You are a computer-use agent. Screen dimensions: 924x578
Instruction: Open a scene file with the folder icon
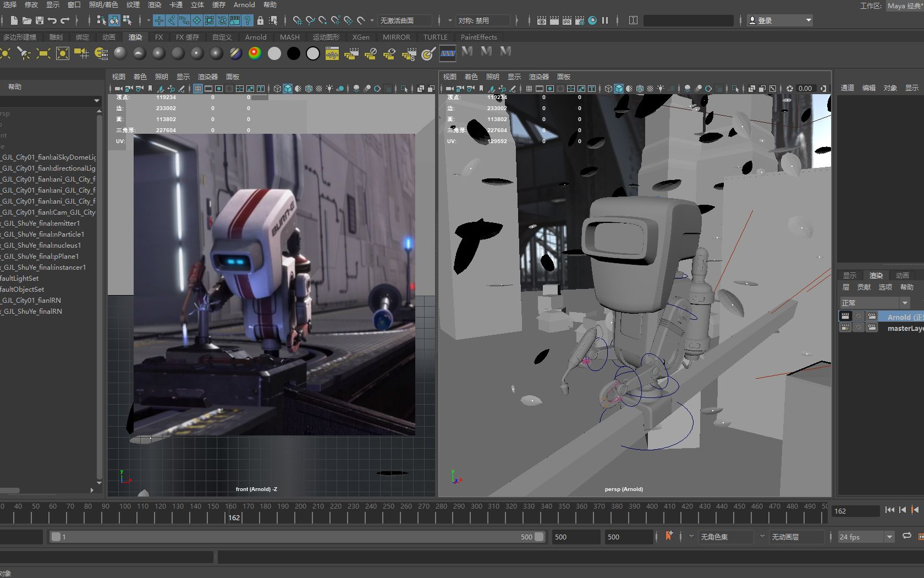pos(27,20)
